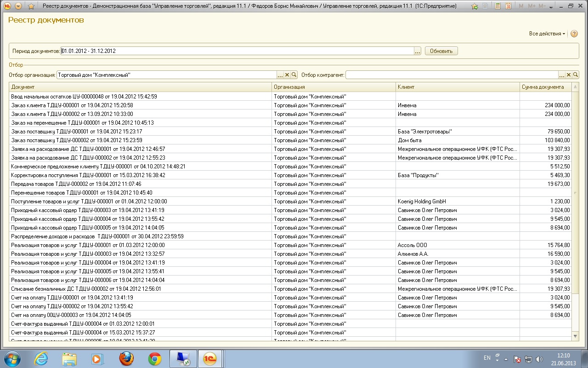
Task: Open the round dropdown menu button beside 1C logo
Action: tap(18, 6)
